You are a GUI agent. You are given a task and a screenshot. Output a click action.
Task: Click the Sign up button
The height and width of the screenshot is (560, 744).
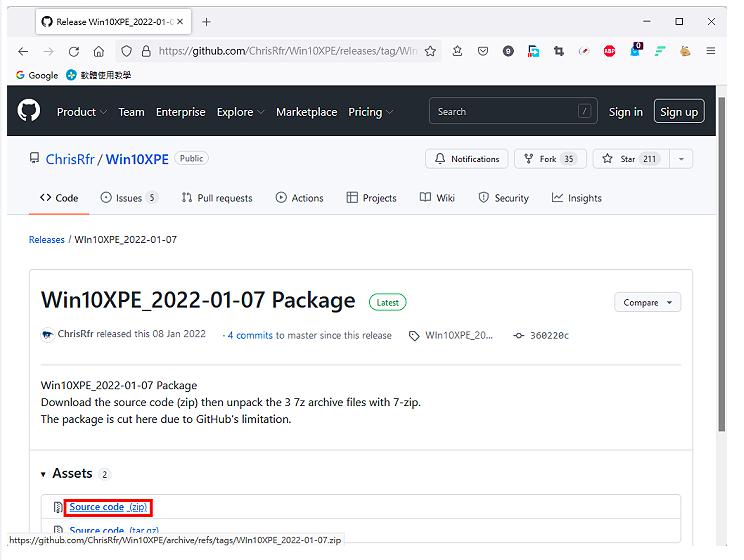coord(679,112)
